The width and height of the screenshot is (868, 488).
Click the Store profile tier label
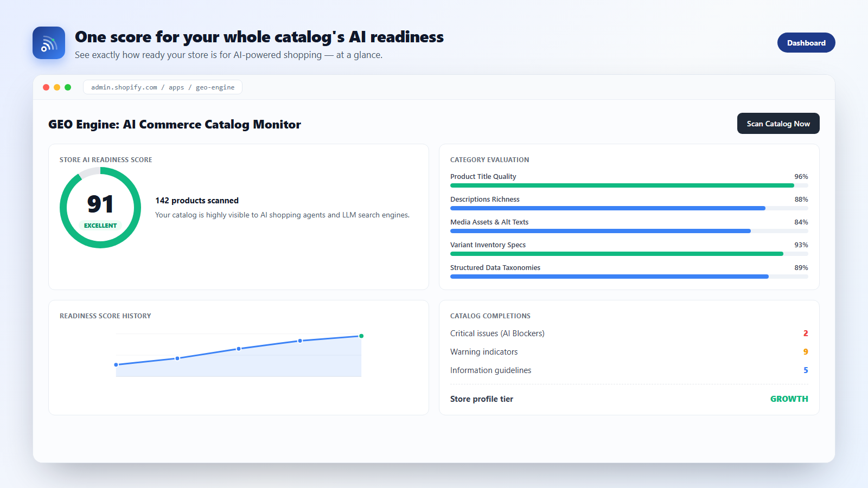pos(482,399)
